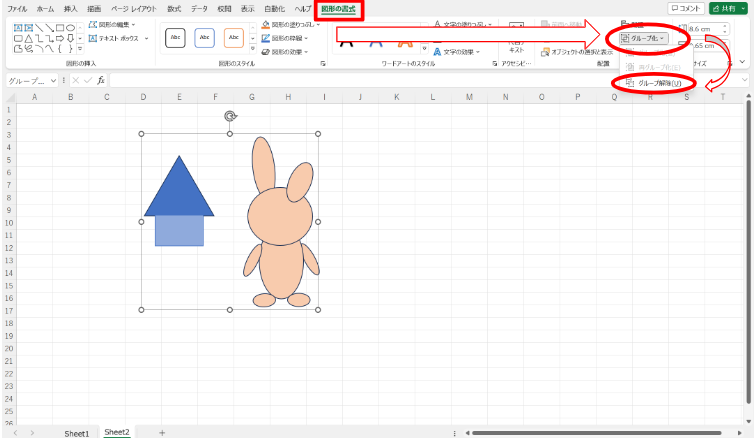Viewport: 754px width, 438px height.
Task: Click the Select All corner of the grid
Action: click(9, 97)
